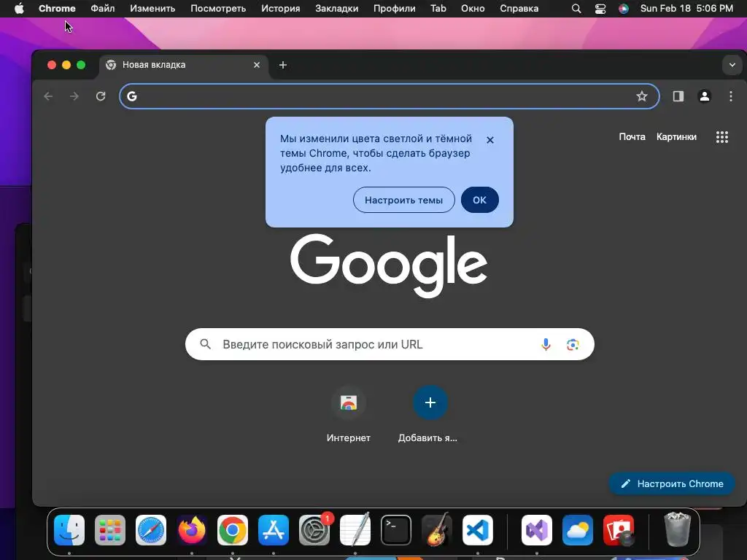Search by image with Google Lens
The width and height of the screenshot is (747, 560).
coord(573,344)
